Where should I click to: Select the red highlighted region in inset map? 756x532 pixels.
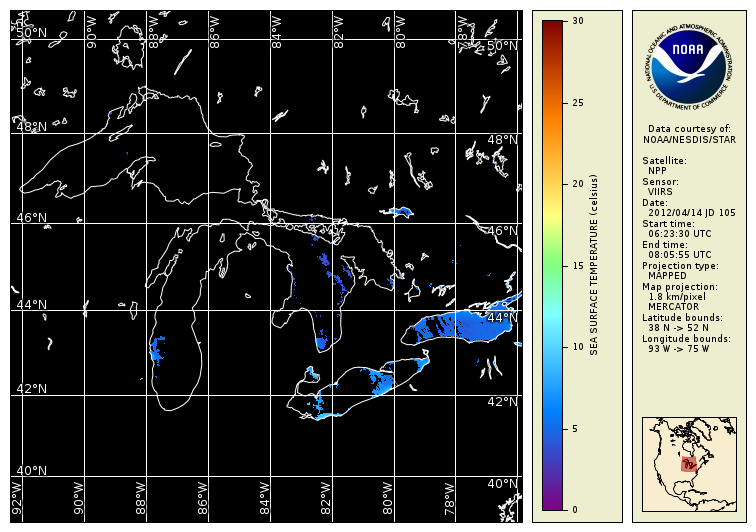[689, 464]
